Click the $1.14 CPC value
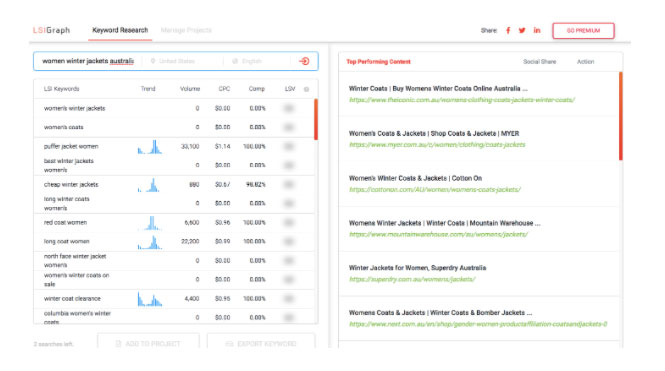 tap(222, 146)
